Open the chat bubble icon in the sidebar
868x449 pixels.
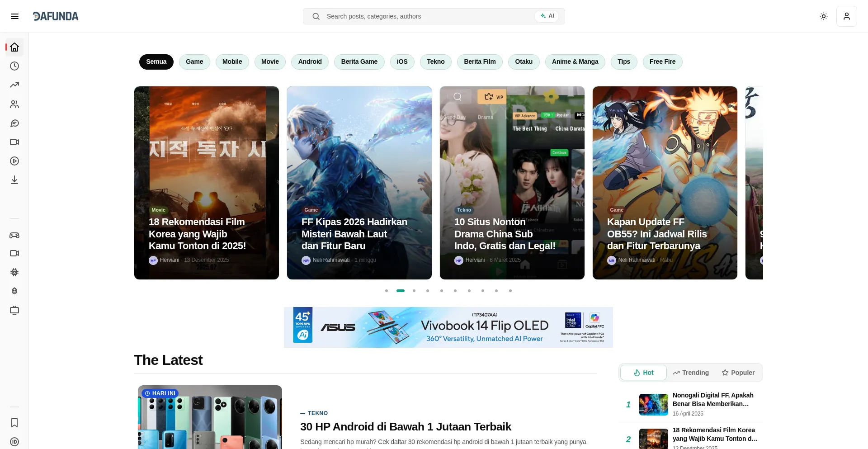point(14,123)
